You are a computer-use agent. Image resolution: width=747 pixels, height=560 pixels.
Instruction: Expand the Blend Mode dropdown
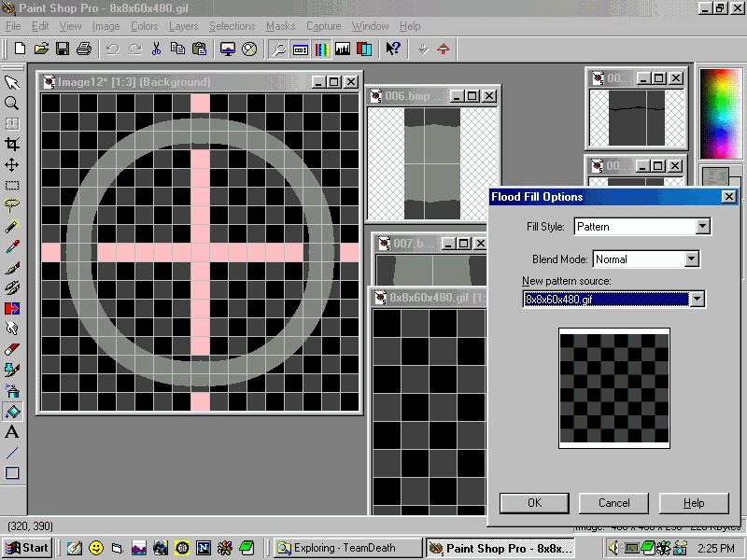pyautogui.click(x=691, y=259)
